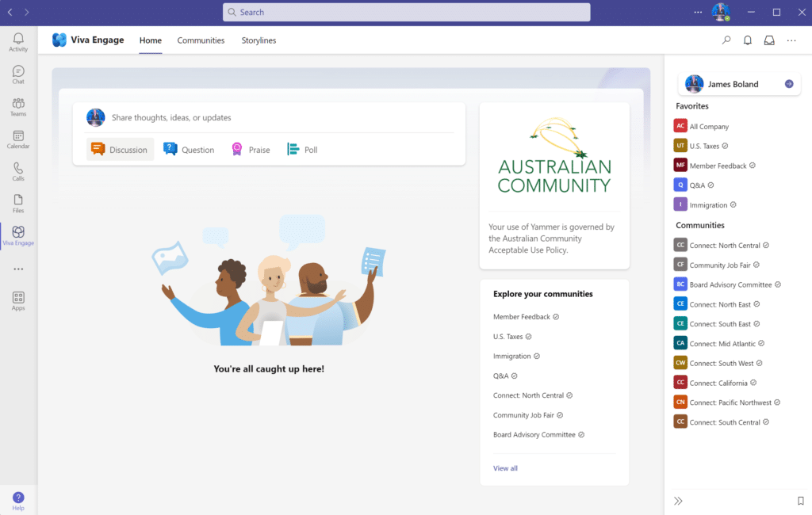Open Files in the sidebar
812x515 pixels.
[18, 204]
